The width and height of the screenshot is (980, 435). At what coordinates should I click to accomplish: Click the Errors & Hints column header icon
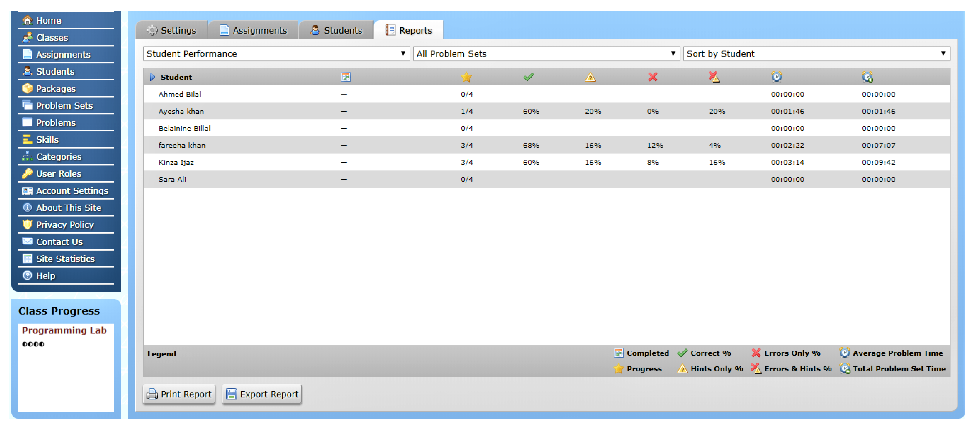(714, 77)
